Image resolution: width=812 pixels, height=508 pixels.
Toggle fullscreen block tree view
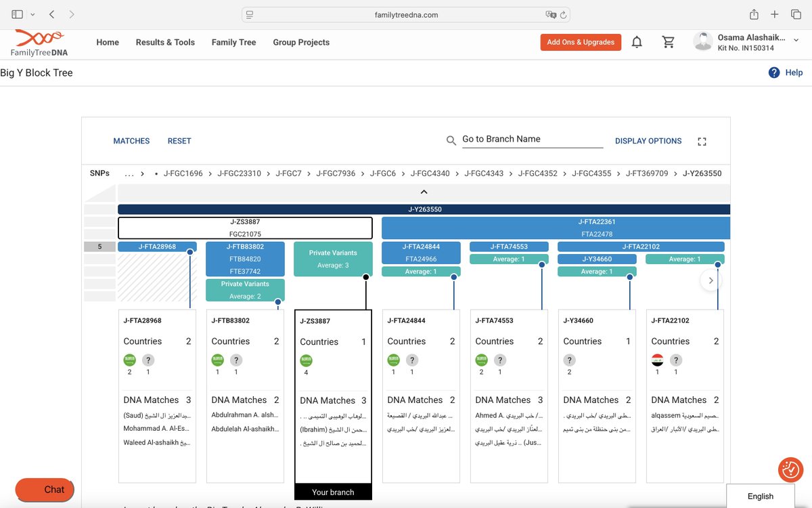pos(702,142)
